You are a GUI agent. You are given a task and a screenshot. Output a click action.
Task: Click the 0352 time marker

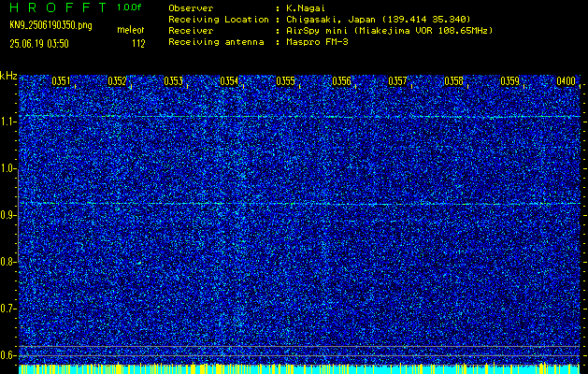[117, 81]
